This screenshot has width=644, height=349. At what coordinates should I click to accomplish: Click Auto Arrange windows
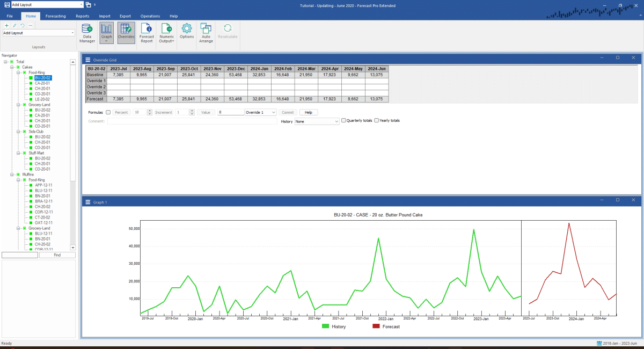click(206, 33)
